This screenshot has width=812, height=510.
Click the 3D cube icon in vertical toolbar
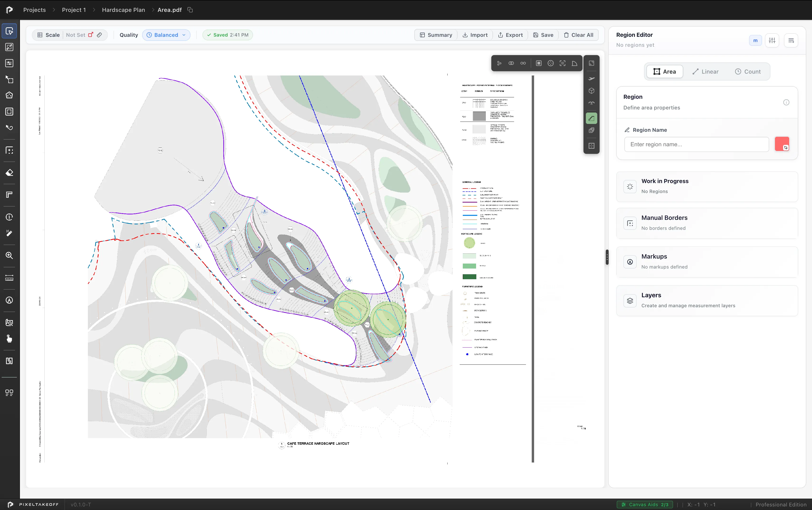point(592,91)
